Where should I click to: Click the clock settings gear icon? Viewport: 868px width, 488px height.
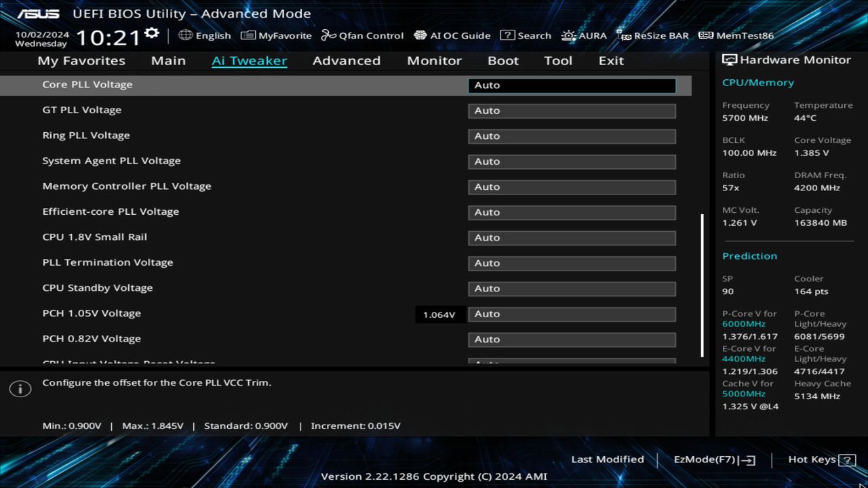click(x=151, y=30)
